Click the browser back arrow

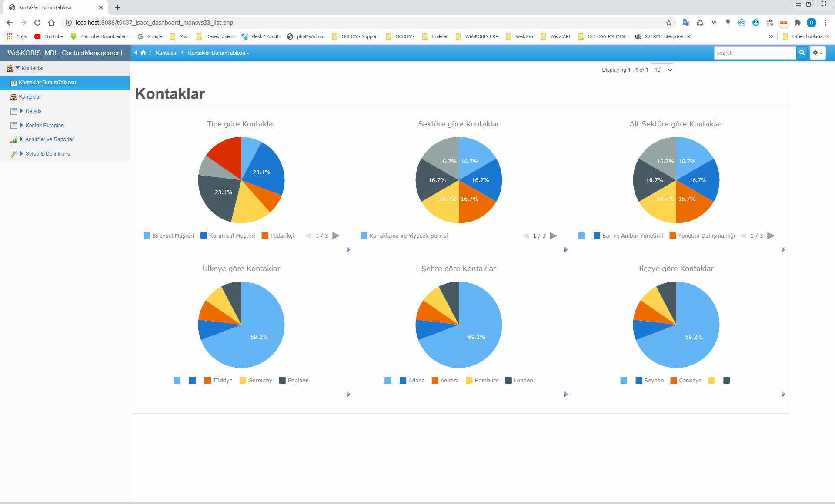coord(10,23)
